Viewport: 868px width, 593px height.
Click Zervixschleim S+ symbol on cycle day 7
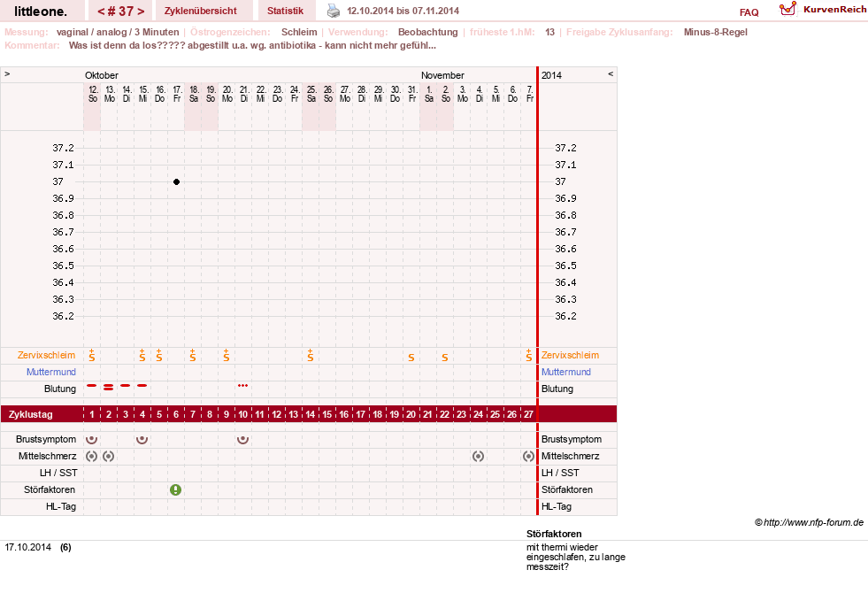[193, 356]
